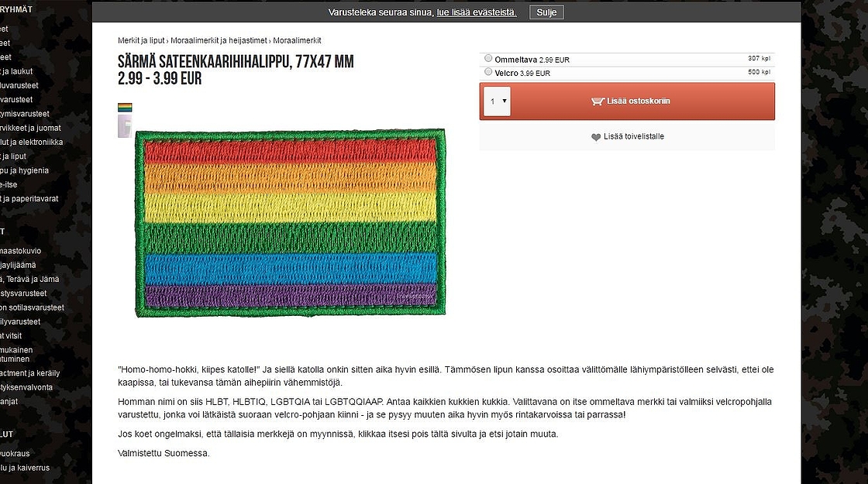
Task: Open the ja paperitavarat category
Action: click(x=29, y=198)
